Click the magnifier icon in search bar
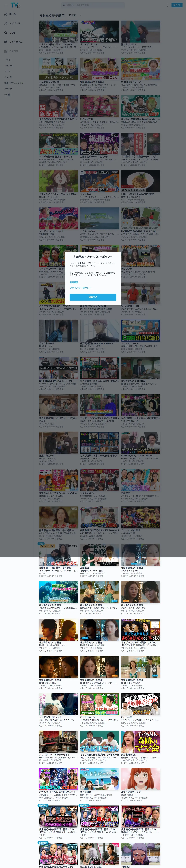The width and height of the screenshot is (186, 868). (64, 5)
